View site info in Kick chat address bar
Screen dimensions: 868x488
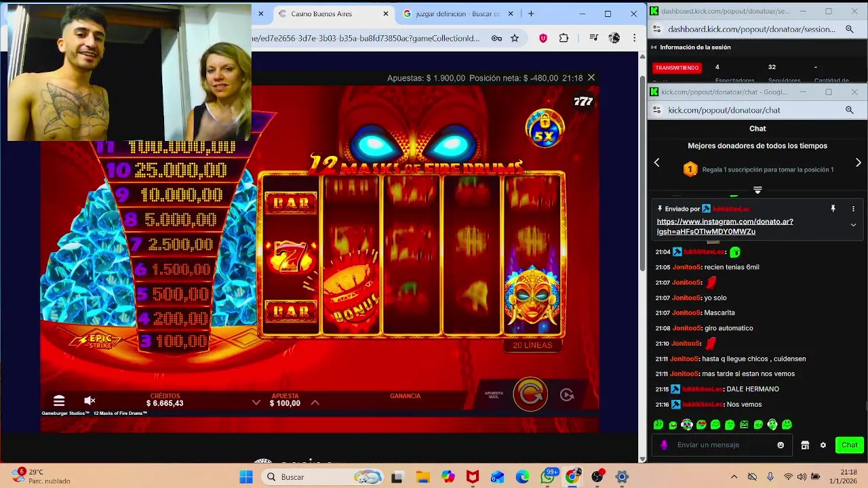656,110
